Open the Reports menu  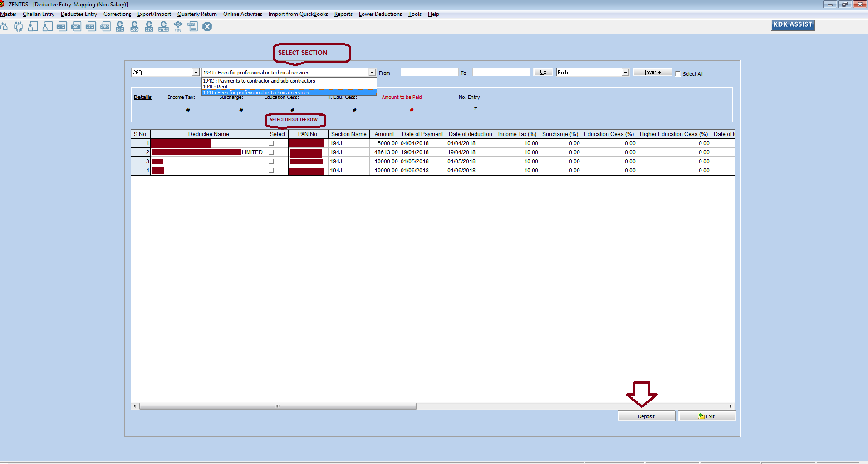(x=343, y=14)
